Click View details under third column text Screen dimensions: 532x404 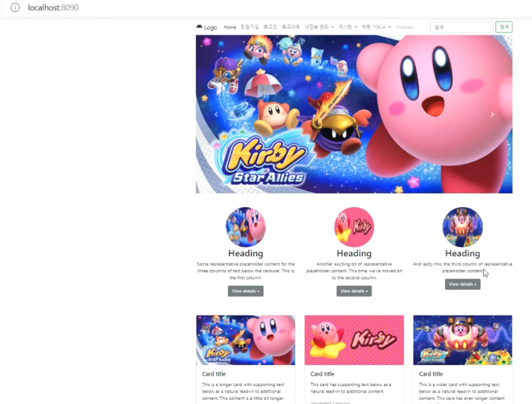462,284
